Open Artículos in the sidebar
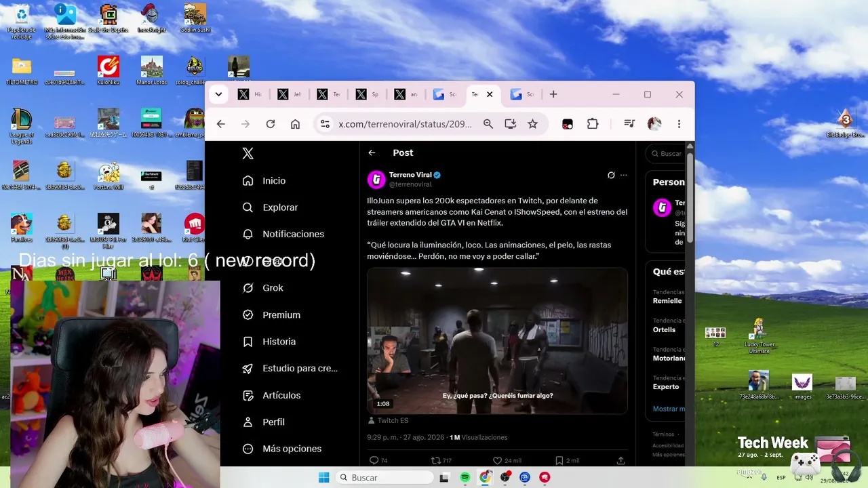Image resolution: width=868 pixels, height=488 pixels. pyautogui.click(x=271, y=395)
